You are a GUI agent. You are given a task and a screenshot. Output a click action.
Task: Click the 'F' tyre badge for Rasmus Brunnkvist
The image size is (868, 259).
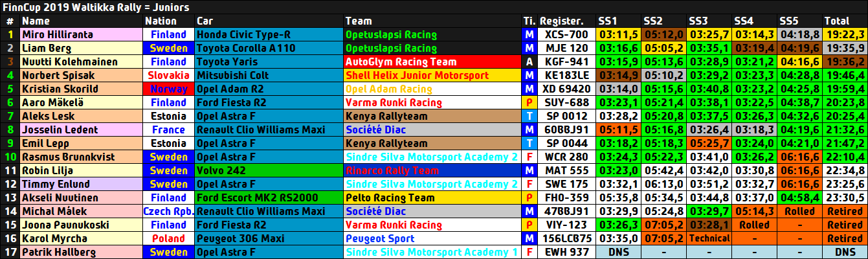[x=529, y=157]
